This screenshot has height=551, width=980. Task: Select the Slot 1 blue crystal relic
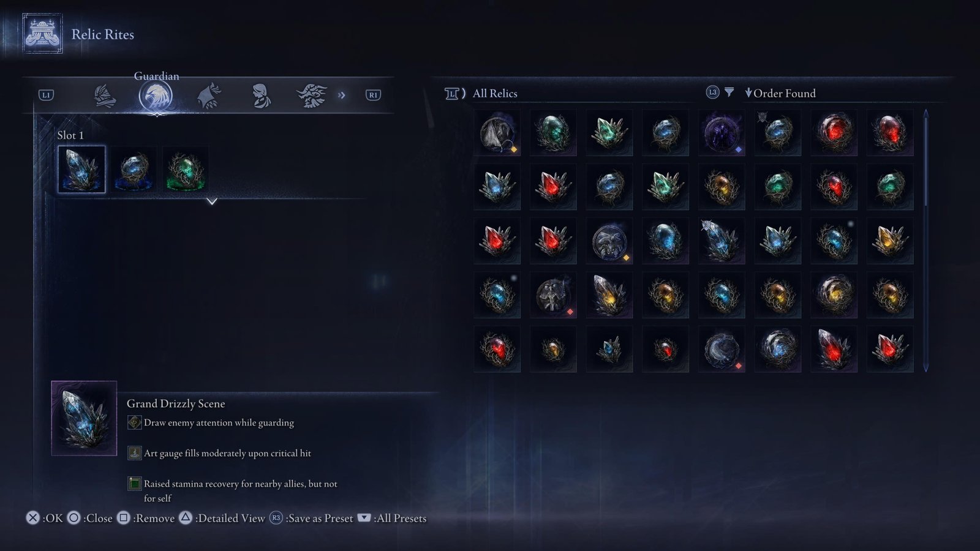pyautogui.click(x=81, y=169)
